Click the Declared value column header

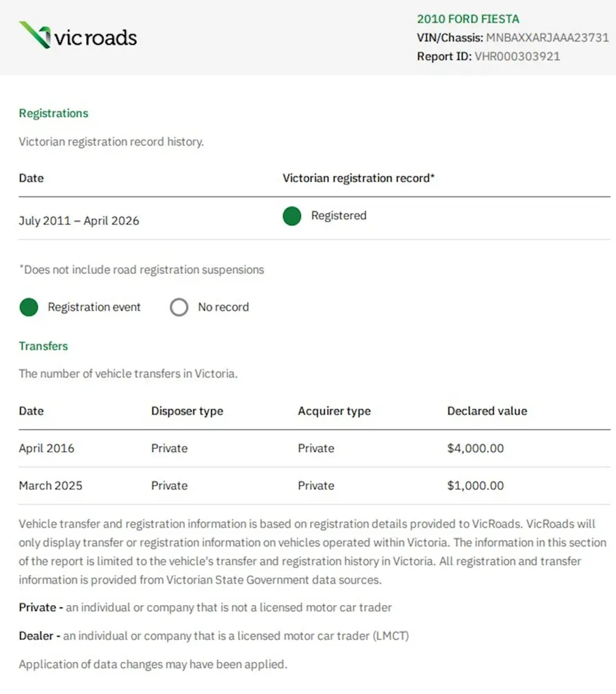pos(487,411)
